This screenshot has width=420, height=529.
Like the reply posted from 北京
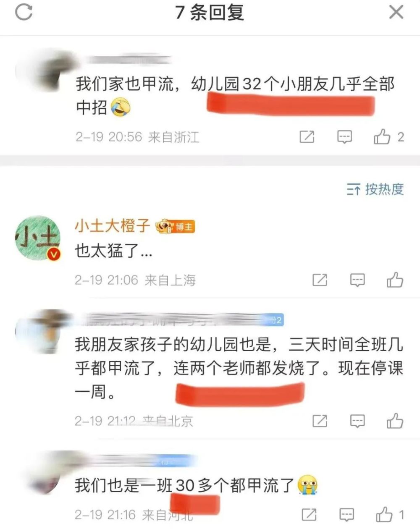(x=395, y=421)
